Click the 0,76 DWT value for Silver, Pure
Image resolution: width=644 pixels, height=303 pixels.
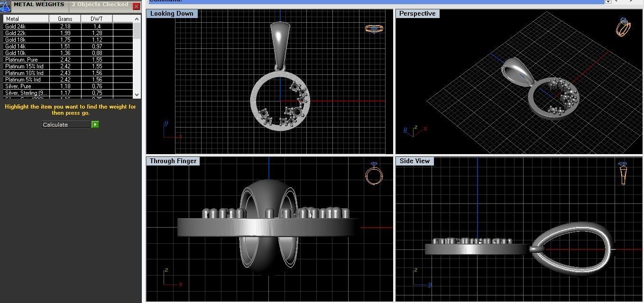pyautogui.click(x=97, y=86)
